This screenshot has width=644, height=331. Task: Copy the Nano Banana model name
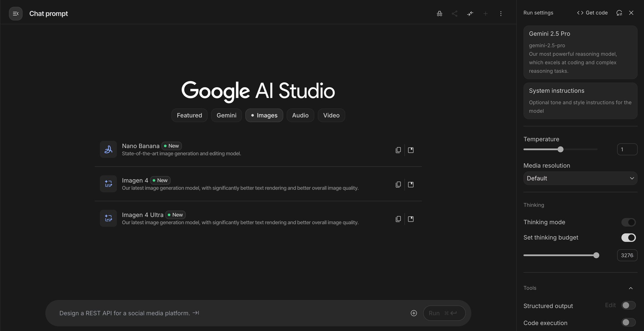pos(398,150)
